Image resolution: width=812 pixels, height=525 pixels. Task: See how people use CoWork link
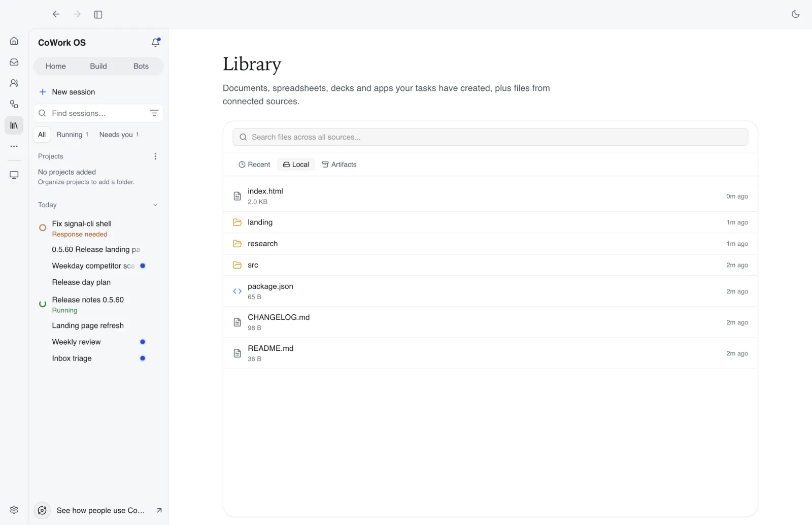click(x=98, y=510)
